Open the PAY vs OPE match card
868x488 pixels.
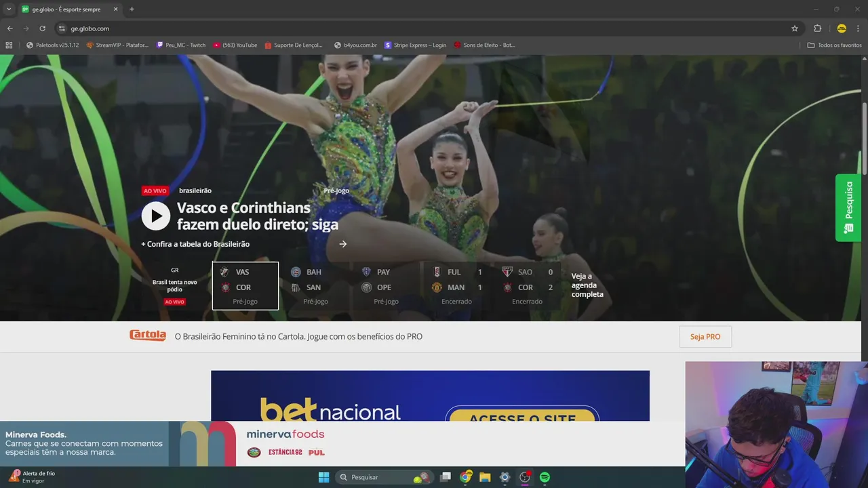386,286
